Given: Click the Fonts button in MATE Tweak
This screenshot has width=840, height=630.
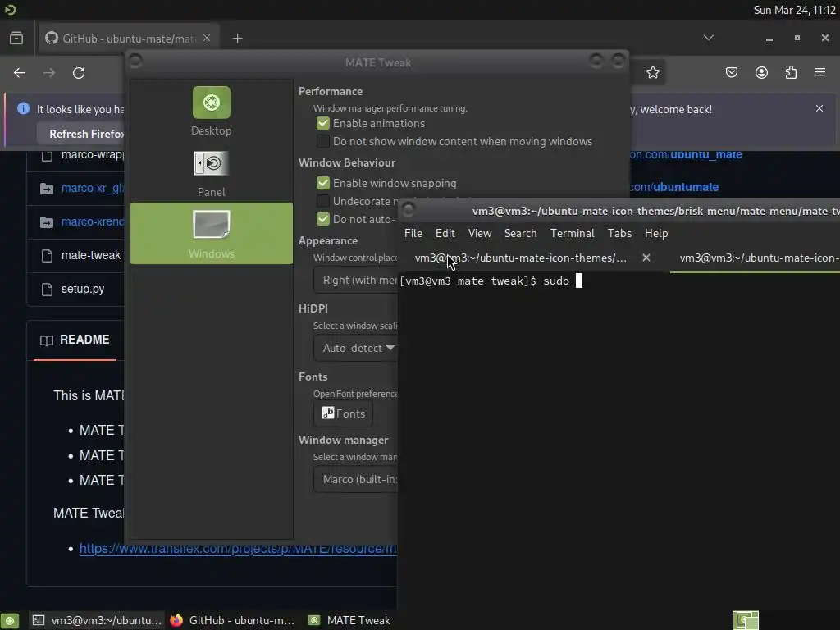Looking at the screenshot, I should point(344,413).
